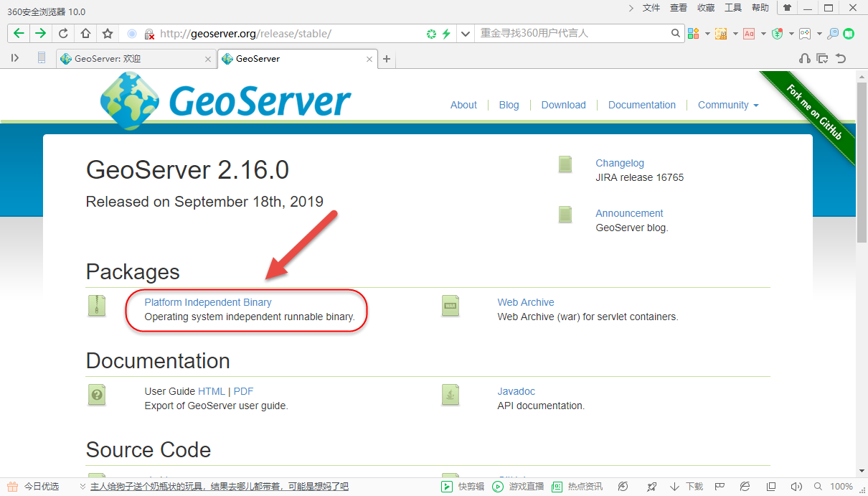Expand the menu bar chevron before 文件
The image size is (868, 496).
(x=631, y=8)
